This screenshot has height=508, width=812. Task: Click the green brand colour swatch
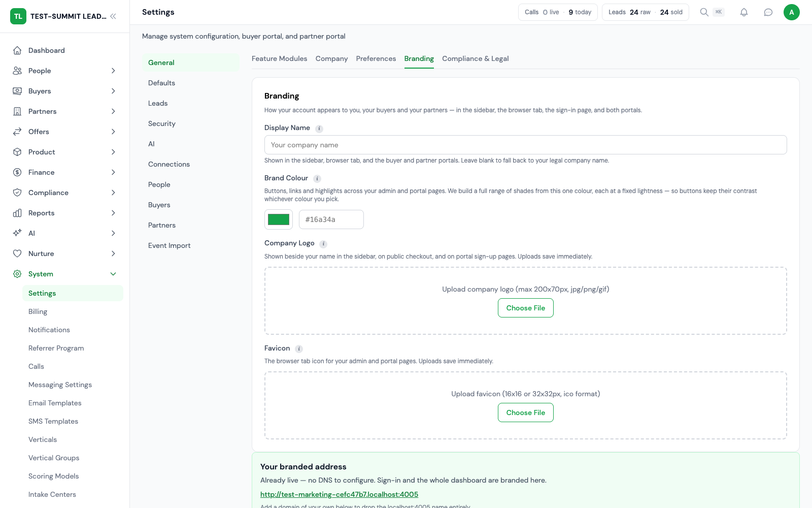click(x=279, y=219)
